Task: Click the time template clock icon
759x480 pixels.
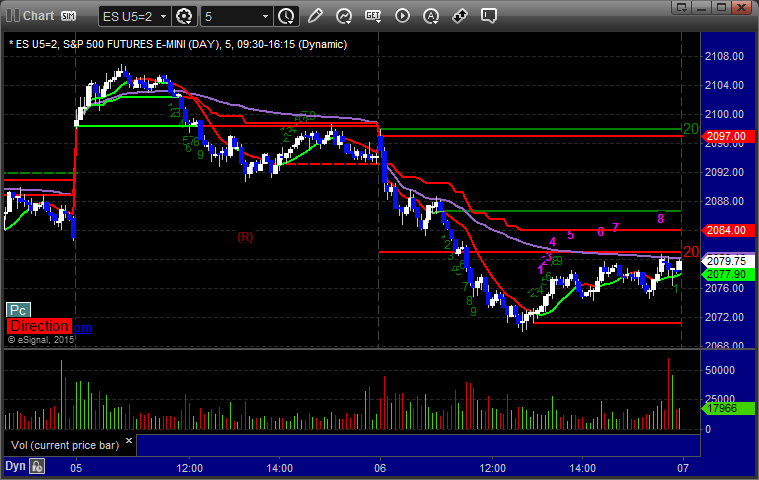Action: [x=286, y=16]
